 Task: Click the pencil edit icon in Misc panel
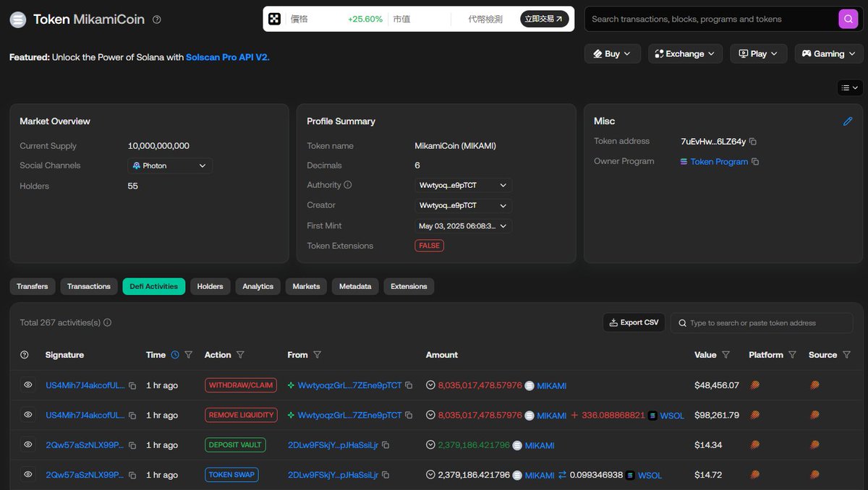point(848,121)
